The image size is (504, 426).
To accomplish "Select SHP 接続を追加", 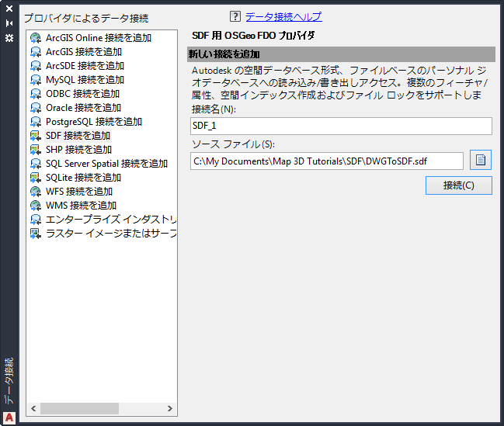I will [78, 150].
